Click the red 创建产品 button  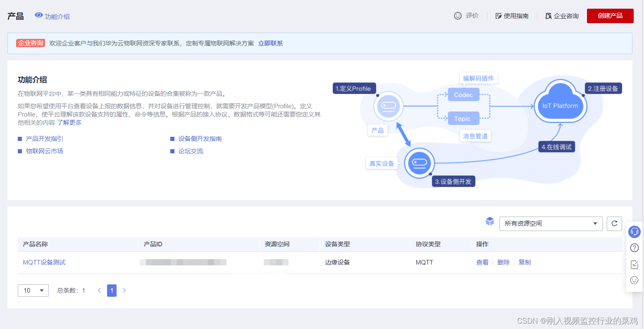click(x=610, y=16)
